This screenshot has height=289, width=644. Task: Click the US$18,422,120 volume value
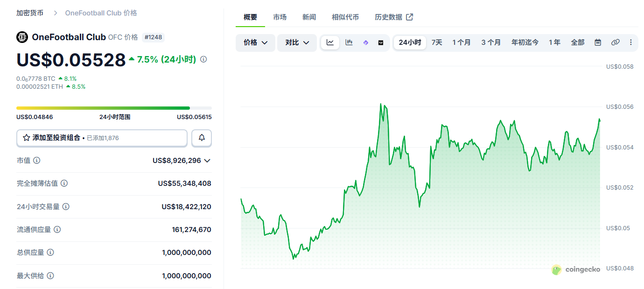click(186, 206)
